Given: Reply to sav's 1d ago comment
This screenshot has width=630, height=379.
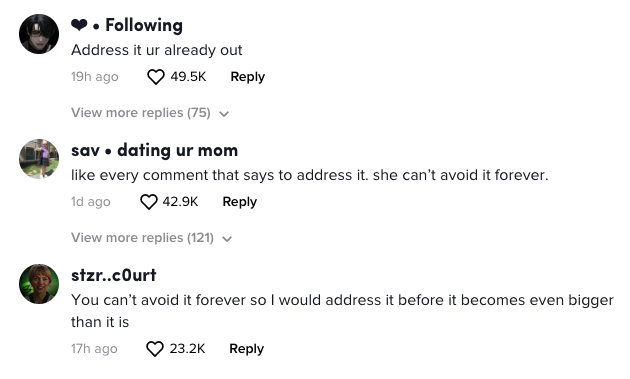Looking at the screenshot, I should coord(239,202).
